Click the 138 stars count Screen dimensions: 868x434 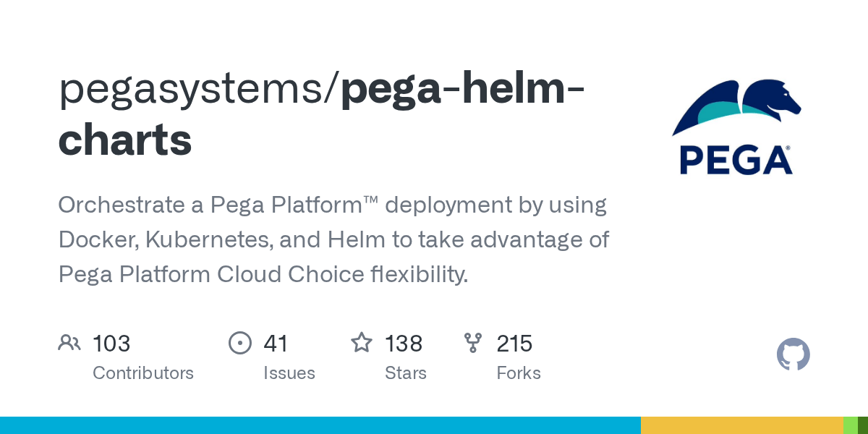pyautogui.click(x=404, y=343)
